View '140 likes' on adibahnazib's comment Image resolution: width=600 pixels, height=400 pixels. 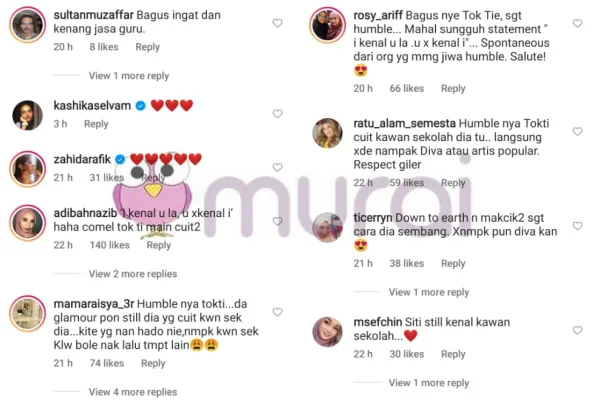pos(109,245)
